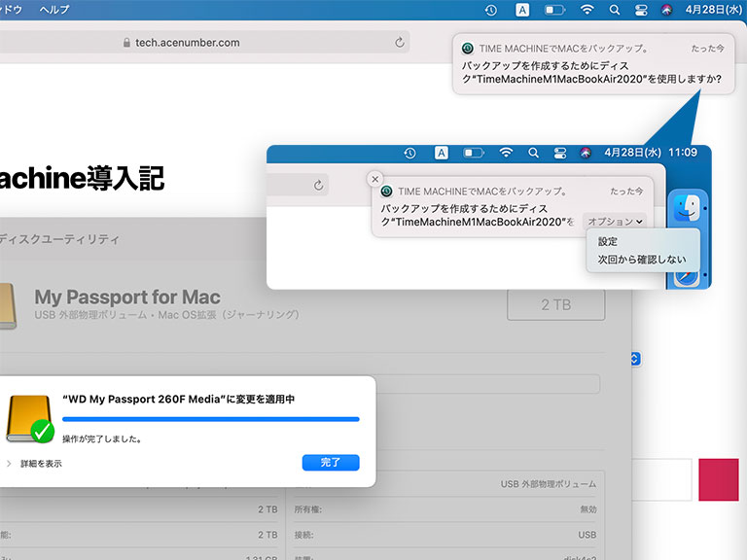747x560 pixels.
Task: Click the yellow drive icon with checkmark
Action: tap(30, 419)
